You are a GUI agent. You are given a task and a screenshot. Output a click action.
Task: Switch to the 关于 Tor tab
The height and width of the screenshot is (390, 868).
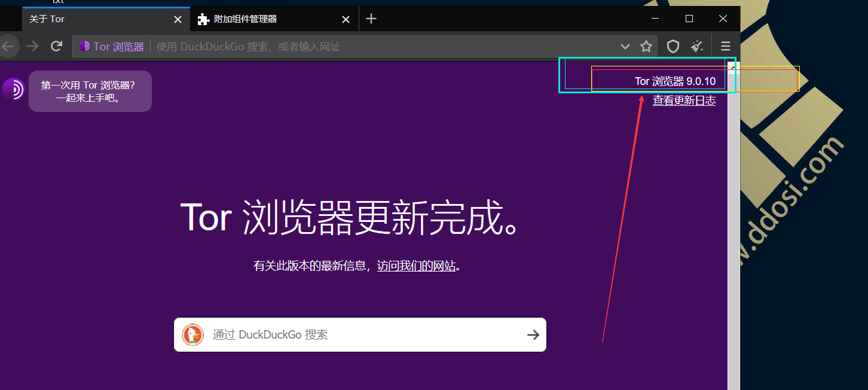coord(106,19)
